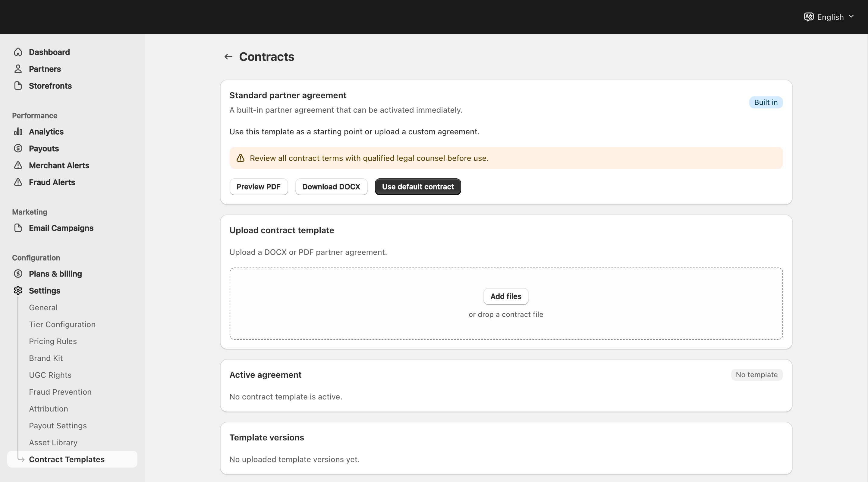Click the Download DOCX button
The height and width of the screenshot is (482, 868).
click(x=331, y=186)
